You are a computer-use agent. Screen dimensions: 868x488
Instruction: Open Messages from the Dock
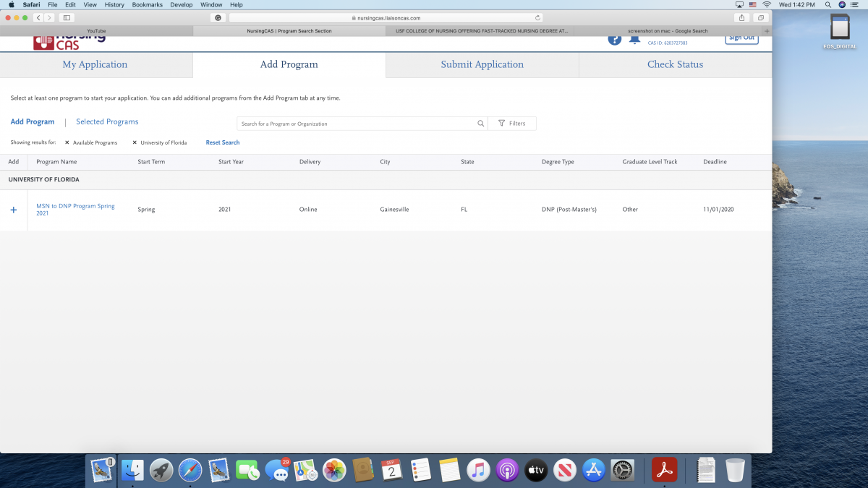coord(277,470)
